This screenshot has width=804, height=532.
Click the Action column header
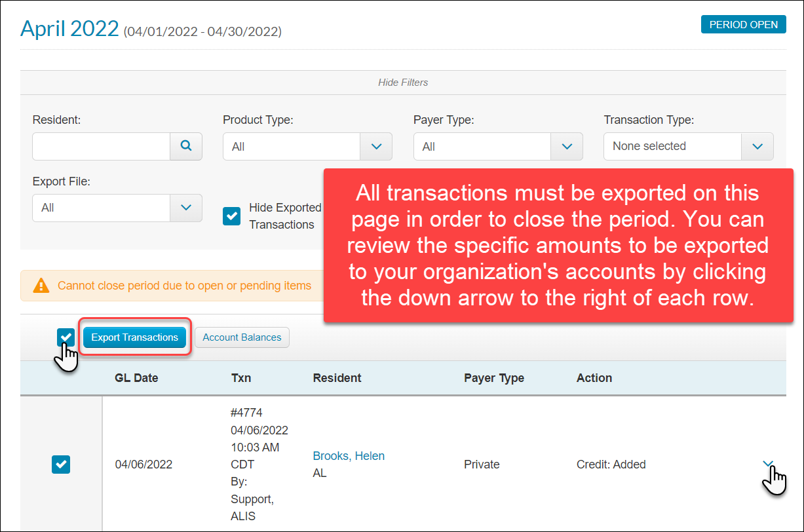[x=594, y=378]
